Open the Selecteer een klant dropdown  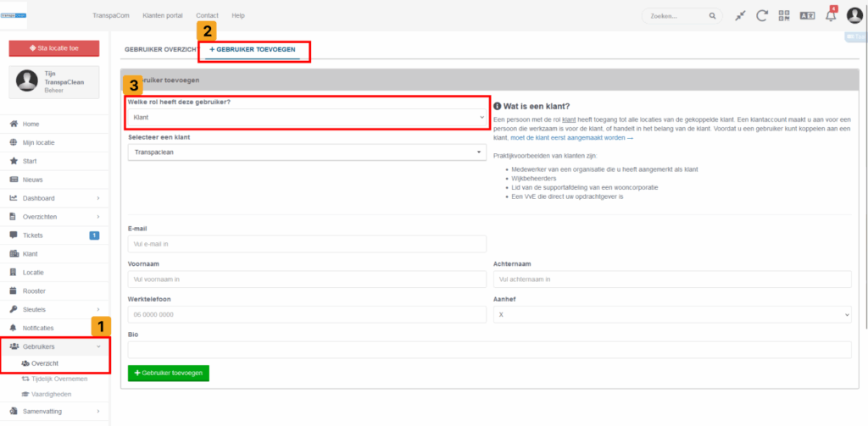tap(306, 153)
